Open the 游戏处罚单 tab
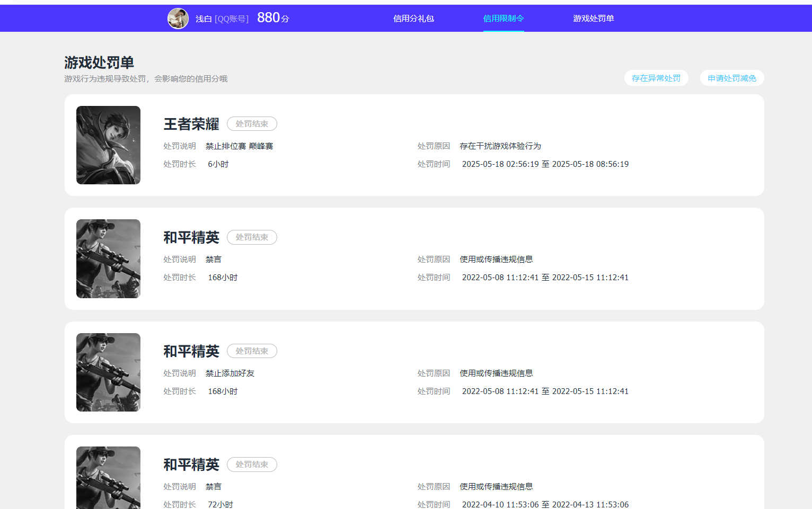This screenshot has width=812, height=509. (x=593, y=18)
